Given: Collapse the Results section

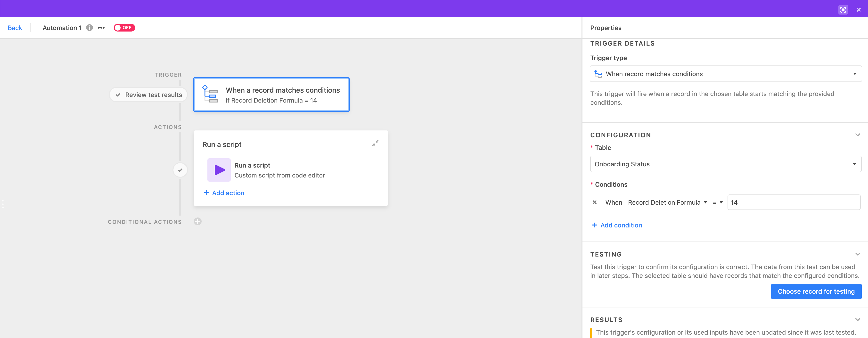Looking at the screenshot, I should [x=858, y=320].
